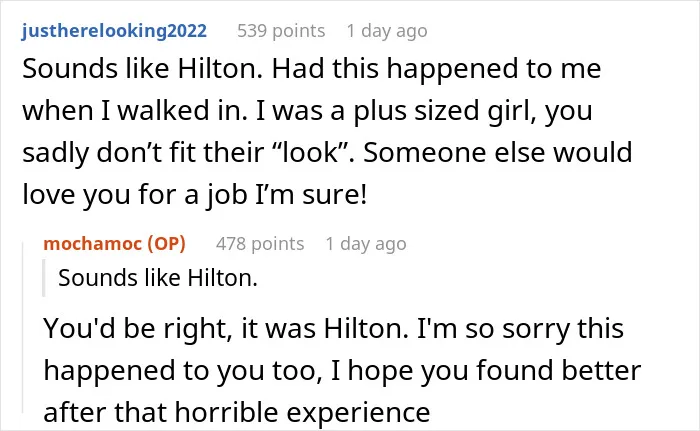Open OP reply's 1 day ago permalink

(366, 244)
